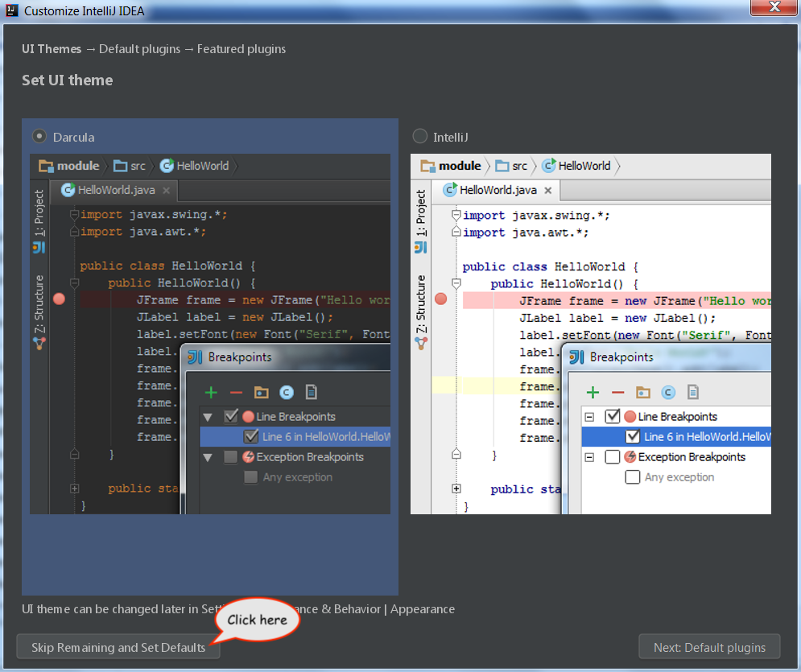Collapse Line Breakpoints minus box in IntelliJ preview

589,417
